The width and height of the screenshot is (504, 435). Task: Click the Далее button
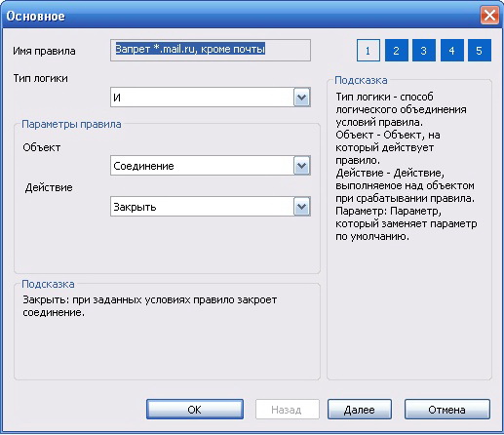coord(360,410)
